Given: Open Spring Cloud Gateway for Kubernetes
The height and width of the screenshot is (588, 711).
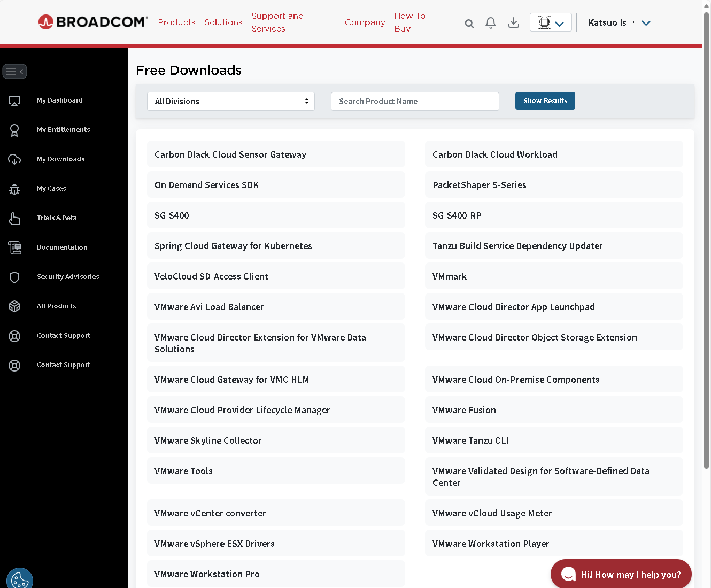Looking at the screenshot, I should coord(276,246).
